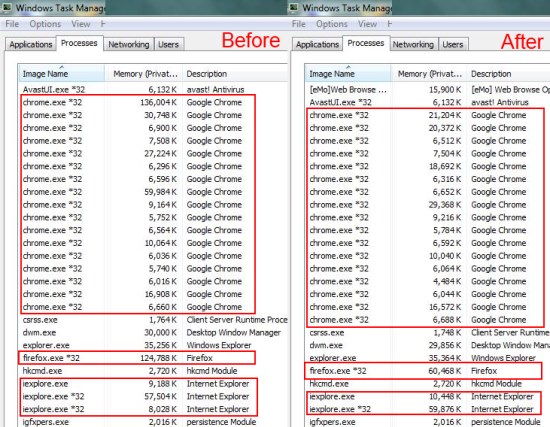Select explorer.exe row with 35,364 K

click(427, 358)
